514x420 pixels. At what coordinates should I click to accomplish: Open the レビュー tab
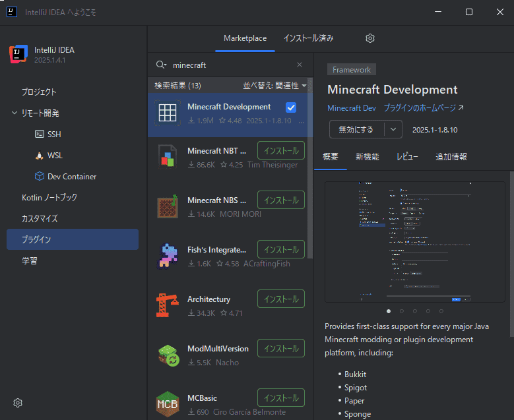tap(407, 156)
